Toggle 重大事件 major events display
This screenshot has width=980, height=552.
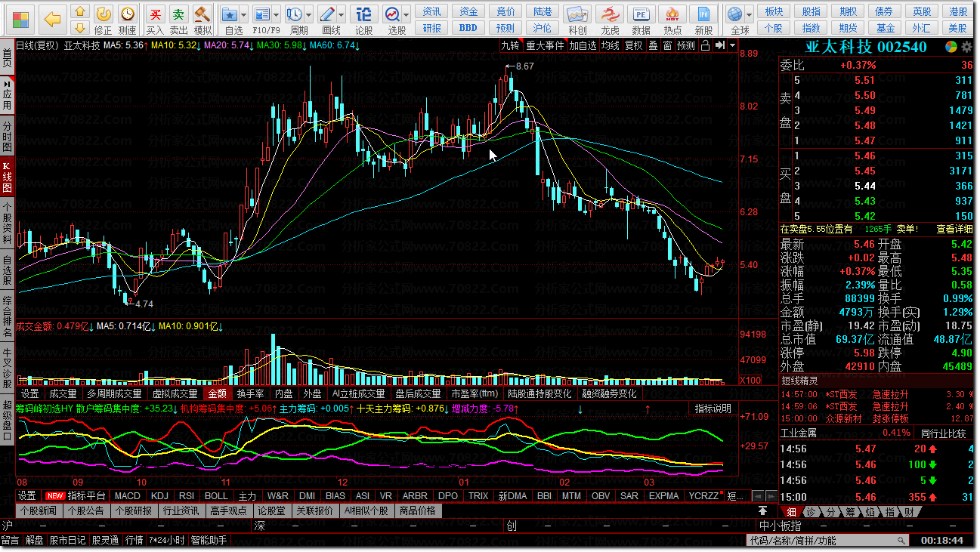(545, 45)
